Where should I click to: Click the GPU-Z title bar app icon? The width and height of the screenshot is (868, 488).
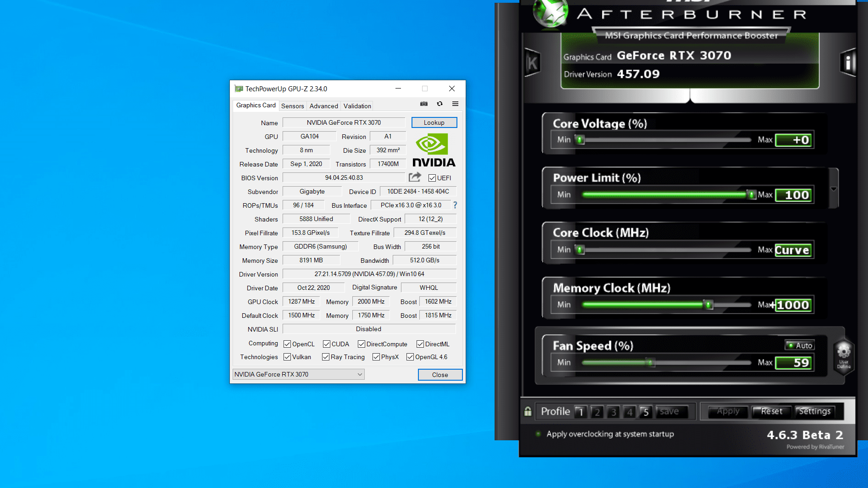239,89
